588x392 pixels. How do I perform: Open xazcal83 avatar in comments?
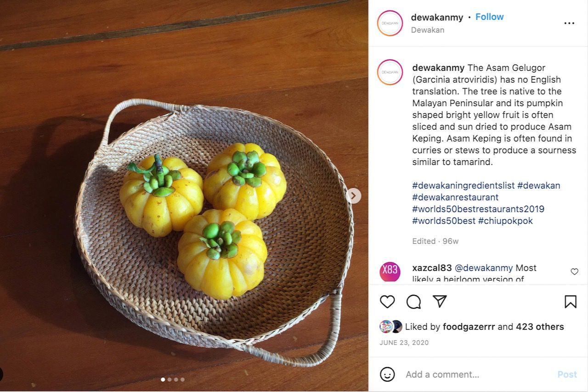pos(390,272)
